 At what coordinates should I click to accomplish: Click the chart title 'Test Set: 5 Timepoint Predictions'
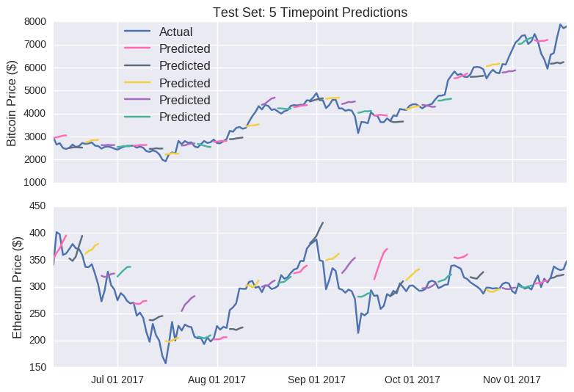[x=309, y=12]
